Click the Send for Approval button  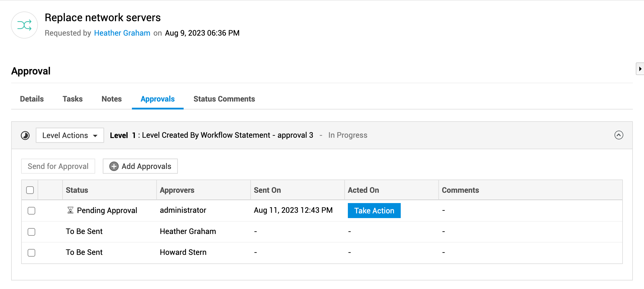[58, 166]
